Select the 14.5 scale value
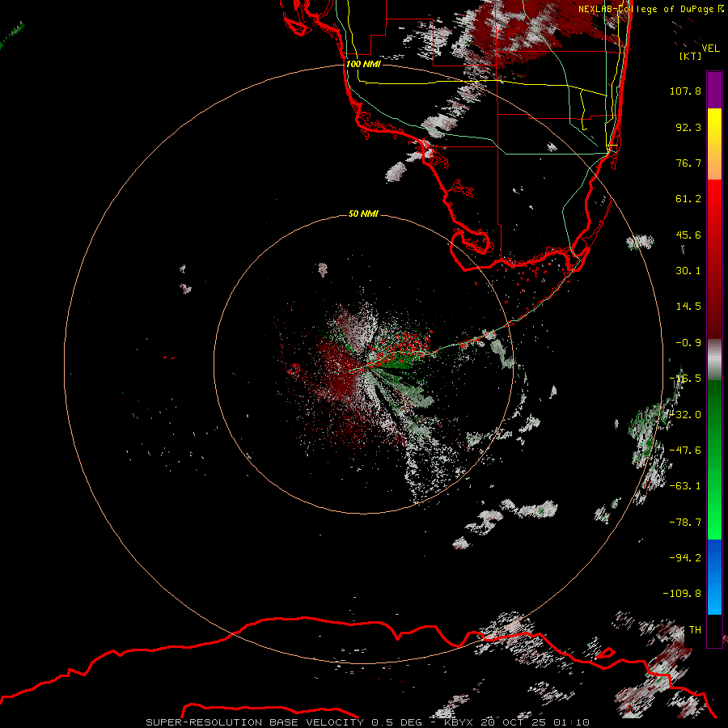This screenshot has height=728, width=728. point(688,307)
